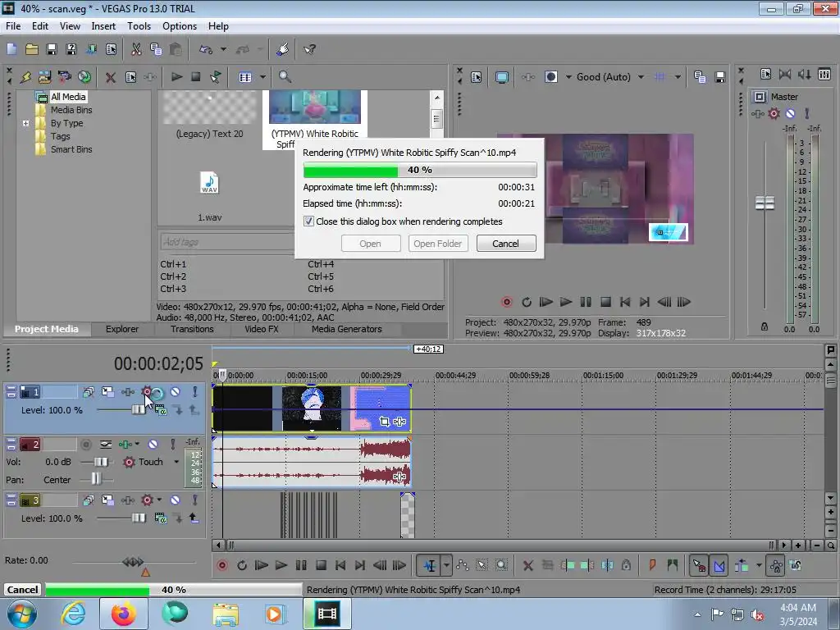This screenshot has width=840, height=630.
Task: Toggle Auto Ripple in timeline toolbar
Action: pos(742,565)
